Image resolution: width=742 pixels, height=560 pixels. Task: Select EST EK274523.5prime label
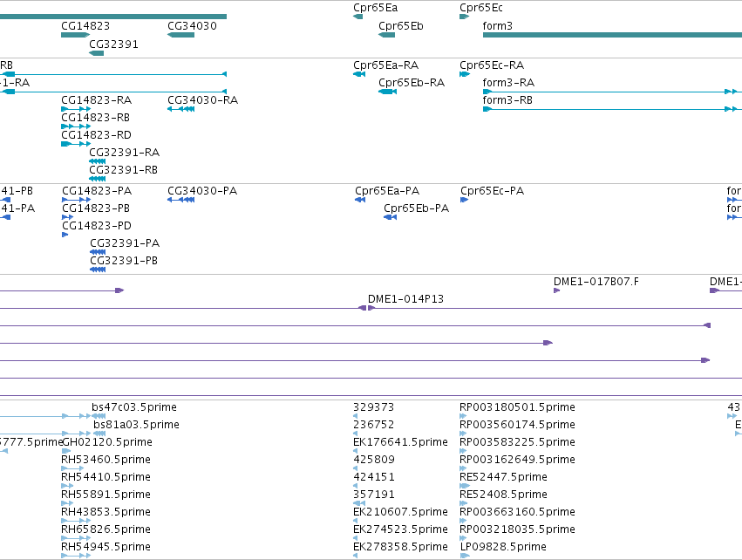(x=400, y=529)
